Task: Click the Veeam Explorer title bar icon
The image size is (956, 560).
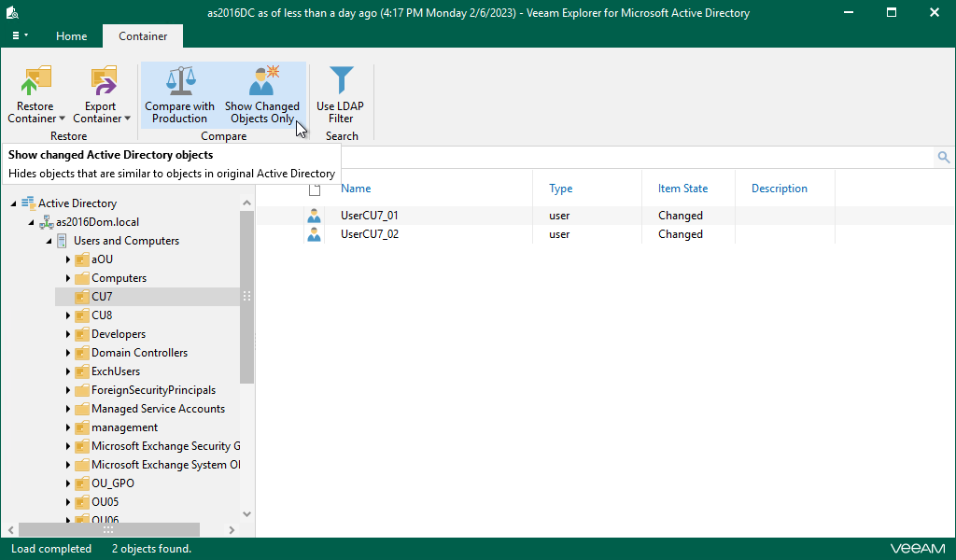Action: (12, 12)
